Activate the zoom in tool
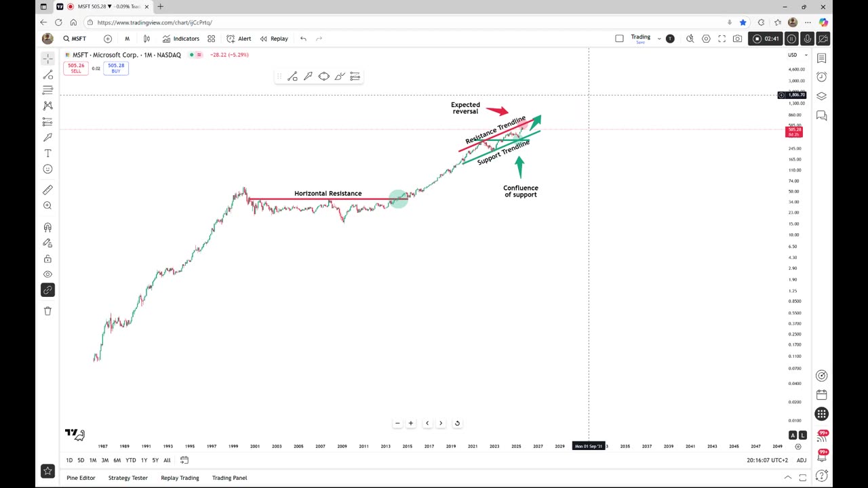 (x=47, y=205)
